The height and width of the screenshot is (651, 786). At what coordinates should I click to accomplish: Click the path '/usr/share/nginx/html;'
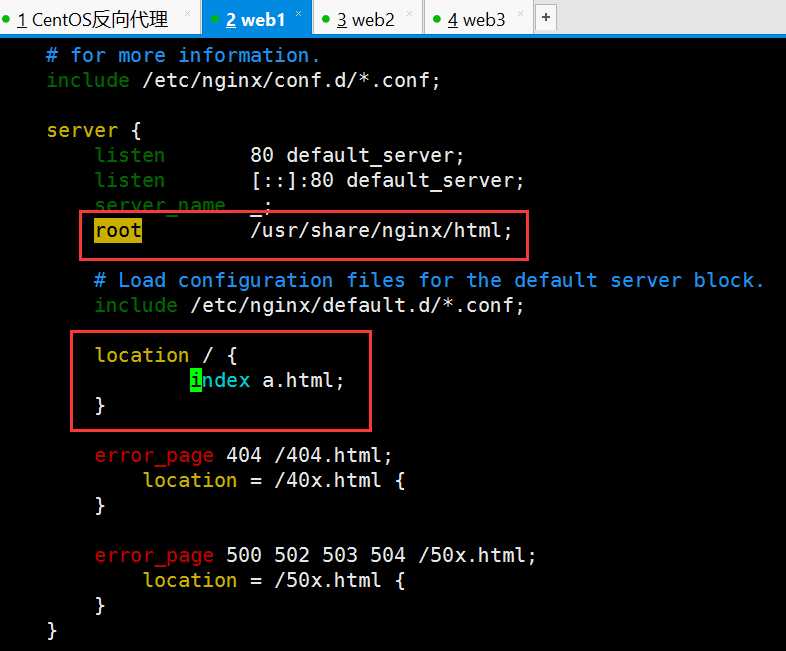click(x=381, y=231)
